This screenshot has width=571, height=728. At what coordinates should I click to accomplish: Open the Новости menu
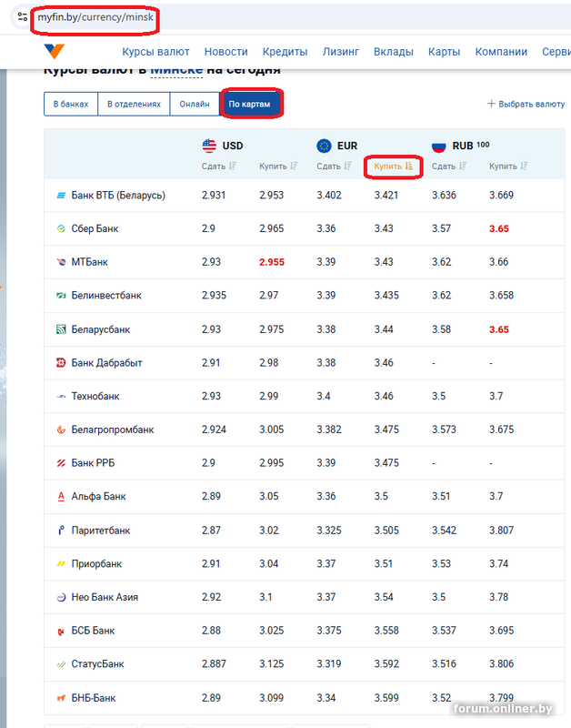pos(225,52)
